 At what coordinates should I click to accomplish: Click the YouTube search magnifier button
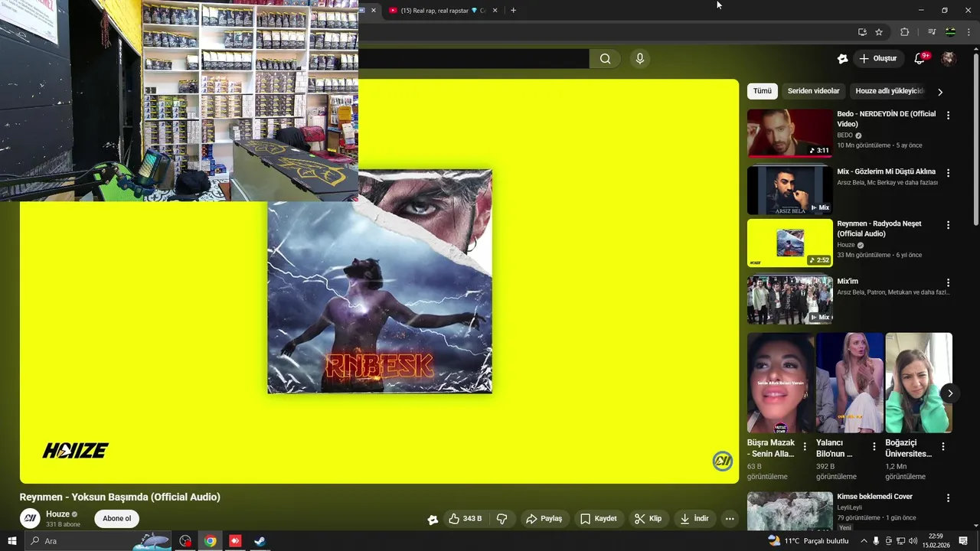pyautogui.click(x=605, y=59)
